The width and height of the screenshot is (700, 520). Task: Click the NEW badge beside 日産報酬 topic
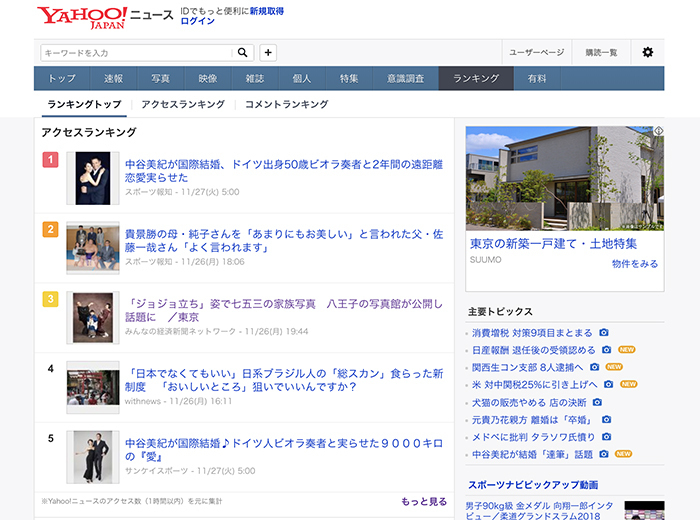(x=626, y=350)
